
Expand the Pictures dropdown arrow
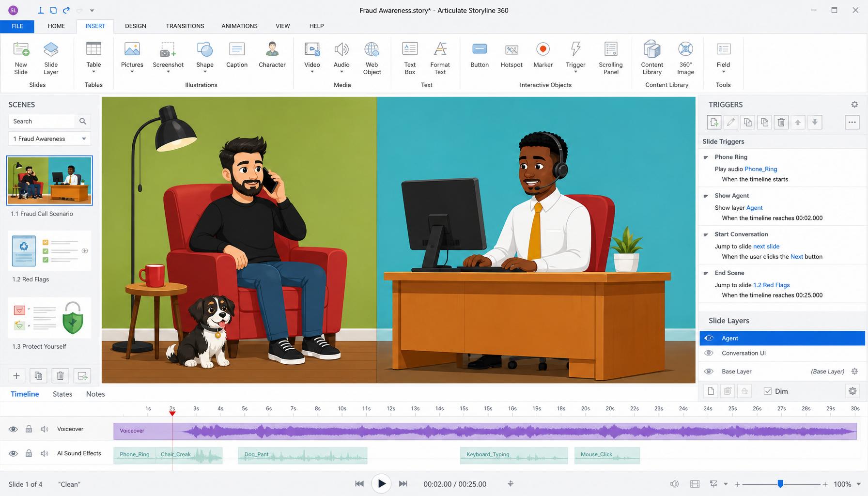(x=132, y=72)
